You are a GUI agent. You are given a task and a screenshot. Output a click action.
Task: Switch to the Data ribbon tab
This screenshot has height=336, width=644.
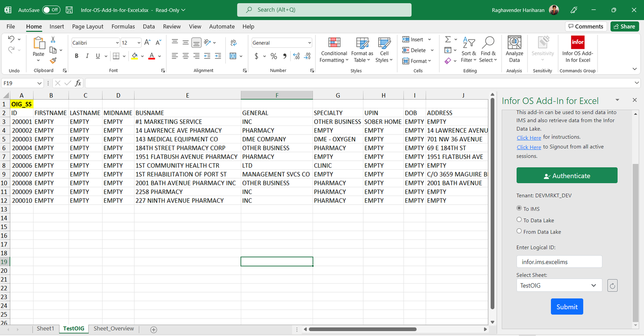[x=149, y=27]
